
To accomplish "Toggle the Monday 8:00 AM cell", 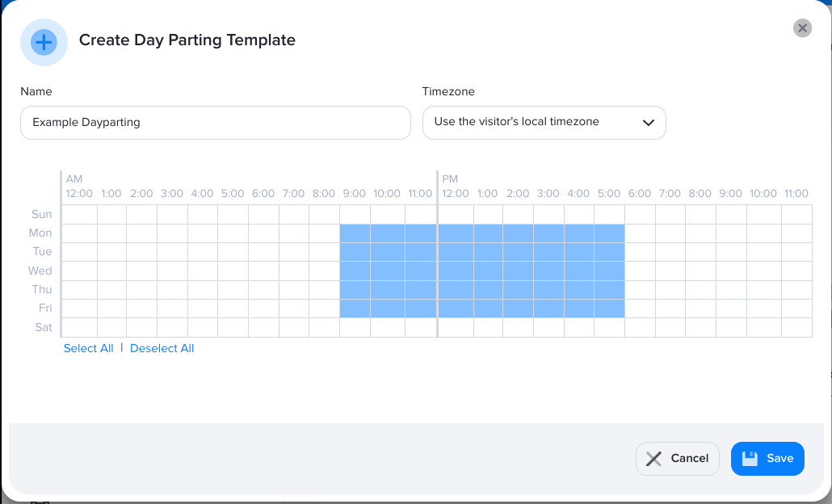I will (324, 233).
